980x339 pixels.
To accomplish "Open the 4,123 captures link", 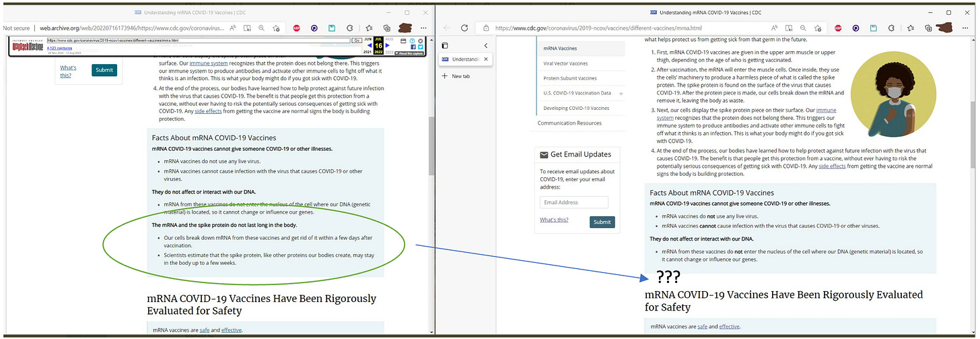I will pyautogui.click(x=59, y=48).
